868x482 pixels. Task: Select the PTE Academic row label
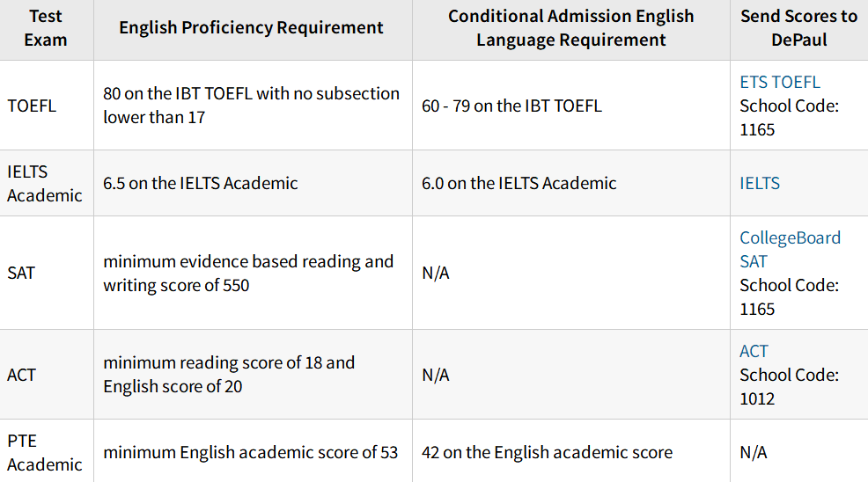point(44,452)
